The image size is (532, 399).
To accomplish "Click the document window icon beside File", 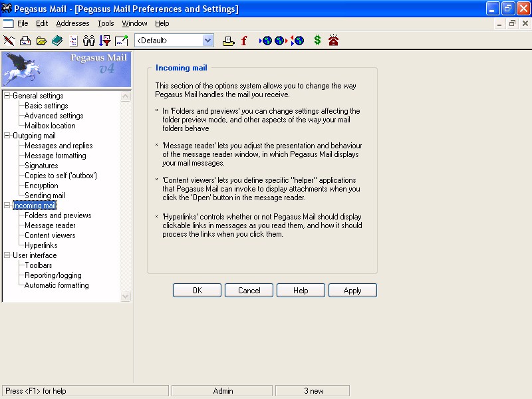I will pos(8,23).
